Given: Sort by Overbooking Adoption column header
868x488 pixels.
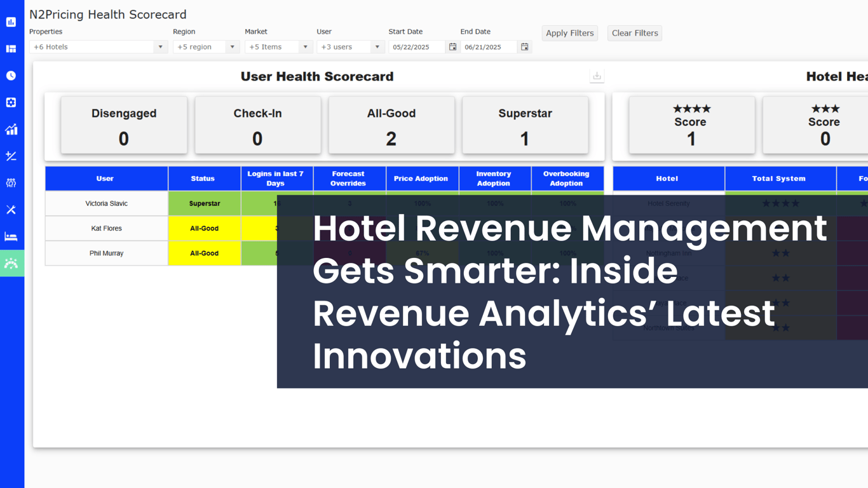Looking at the screenshot, I should point(567,179).
